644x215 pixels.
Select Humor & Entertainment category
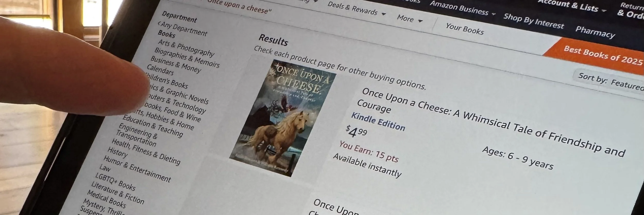(137, 169)
